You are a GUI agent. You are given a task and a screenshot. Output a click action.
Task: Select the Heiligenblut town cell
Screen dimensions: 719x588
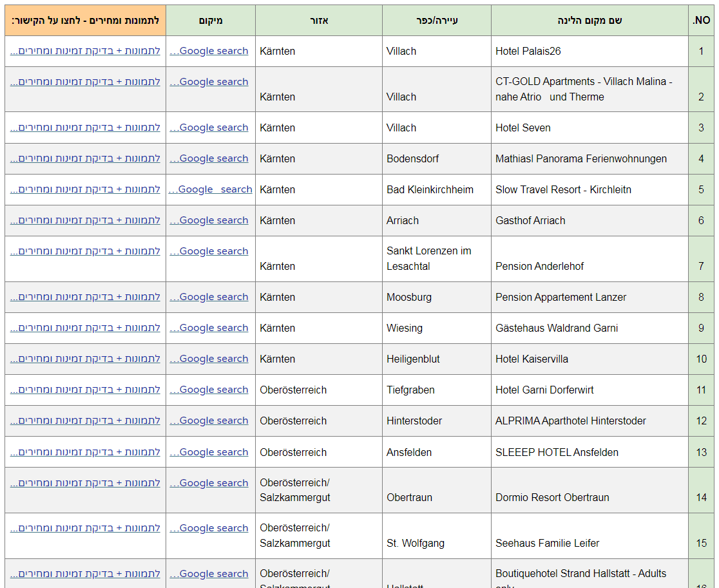point(413,359)
